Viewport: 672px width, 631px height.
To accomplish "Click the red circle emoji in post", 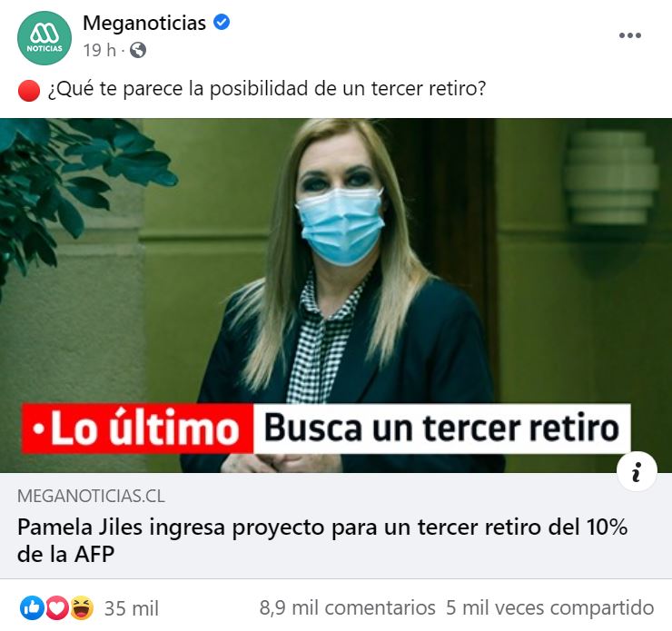I will [x=29, y=91].
